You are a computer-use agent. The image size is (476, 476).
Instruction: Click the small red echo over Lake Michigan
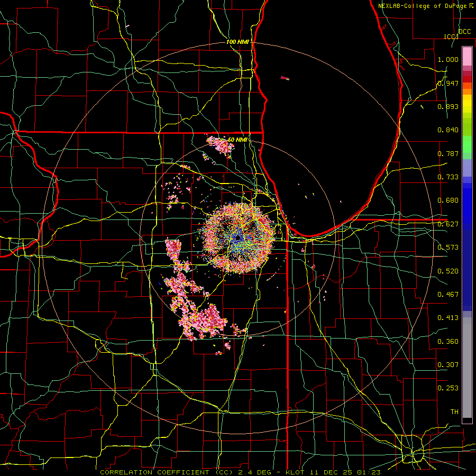click(x=285, y=78)
